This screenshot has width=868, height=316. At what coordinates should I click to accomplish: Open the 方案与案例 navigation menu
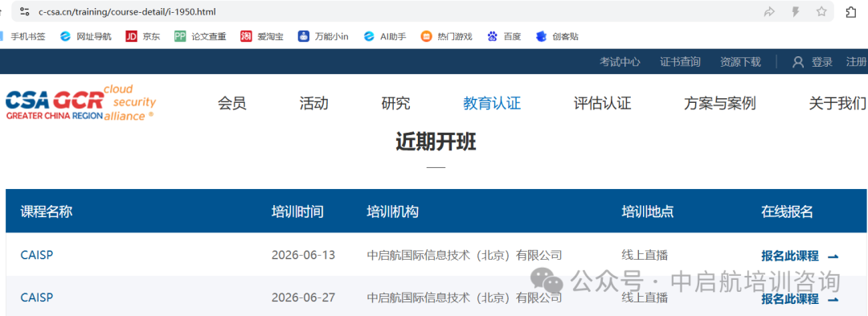pos(719,104)
